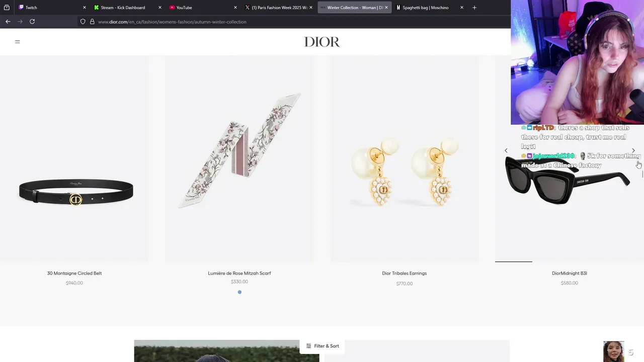Click the tracking protection shield icon
This screenshot has width=644, height=362.
83,22
